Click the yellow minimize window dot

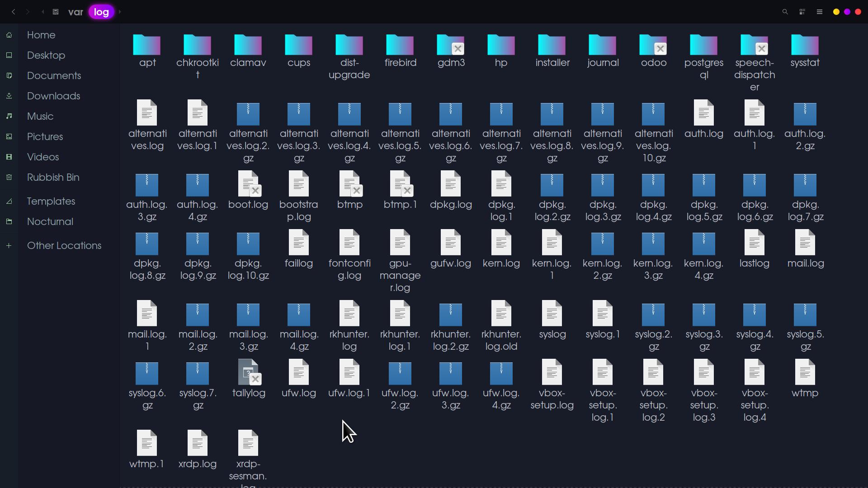tap(836, 12)
